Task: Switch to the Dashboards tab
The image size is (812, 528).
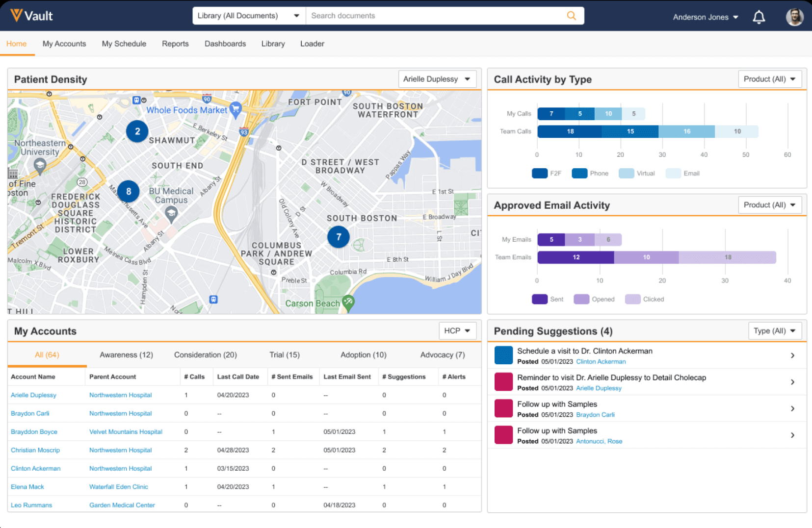Action: click(x=225, y=44)
